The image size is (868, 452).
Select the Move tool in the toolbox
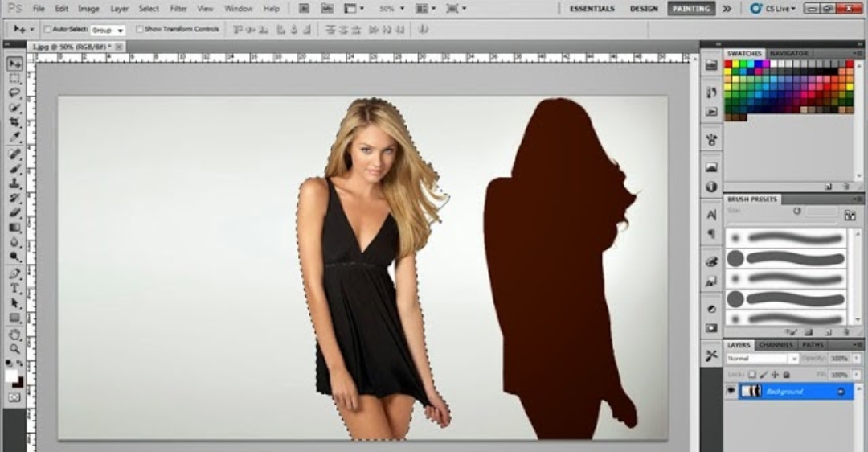(x=14, y=64)
